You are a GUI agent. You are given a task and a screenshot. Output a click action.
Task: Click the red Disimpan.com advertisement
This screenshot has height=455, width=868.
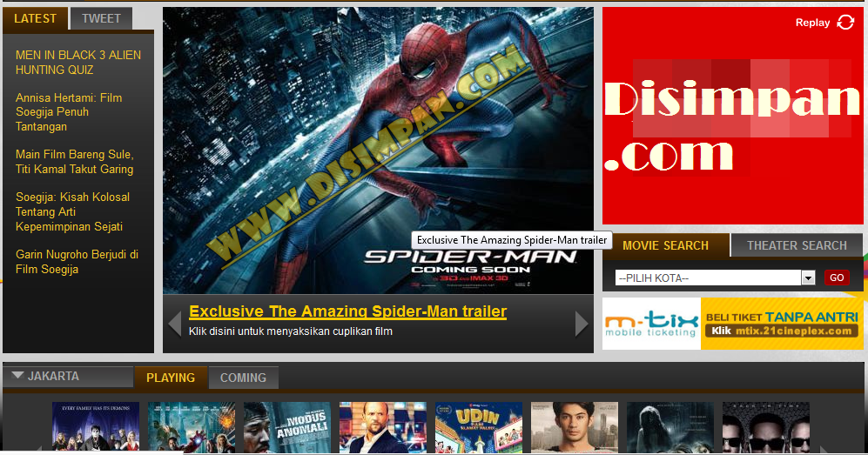point(733,116)
